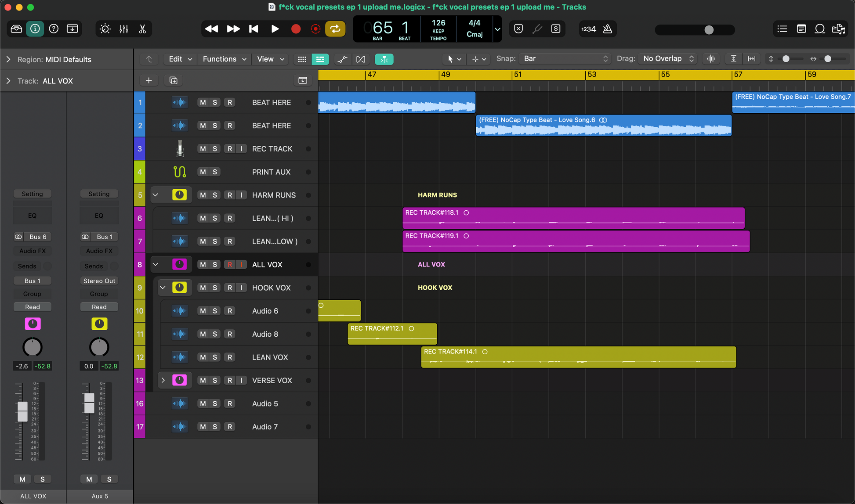Screen dimensions: 855x504
Task: Click Audio FX on Aux 5 strip
Action: pyautogui.click(x=99, y=251)
